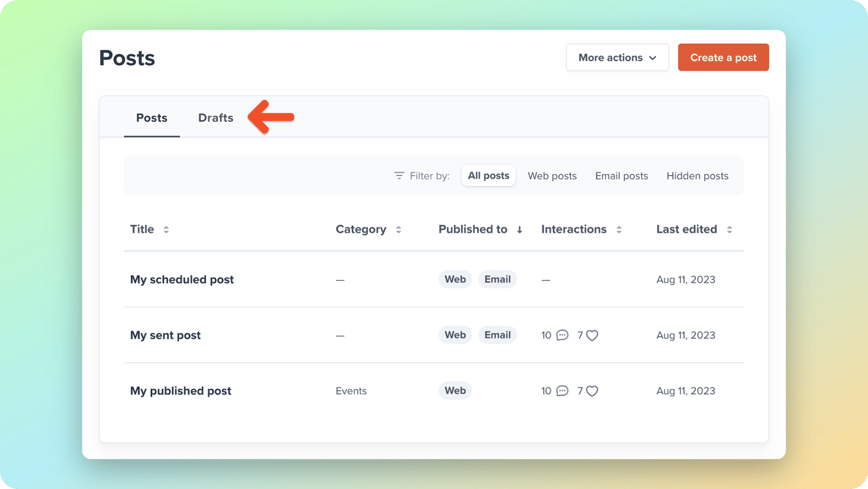Viewport: 868px width, 489px height.
Task: Click the filter funnel icon beside Filter by
Action: tap(399, 176)
